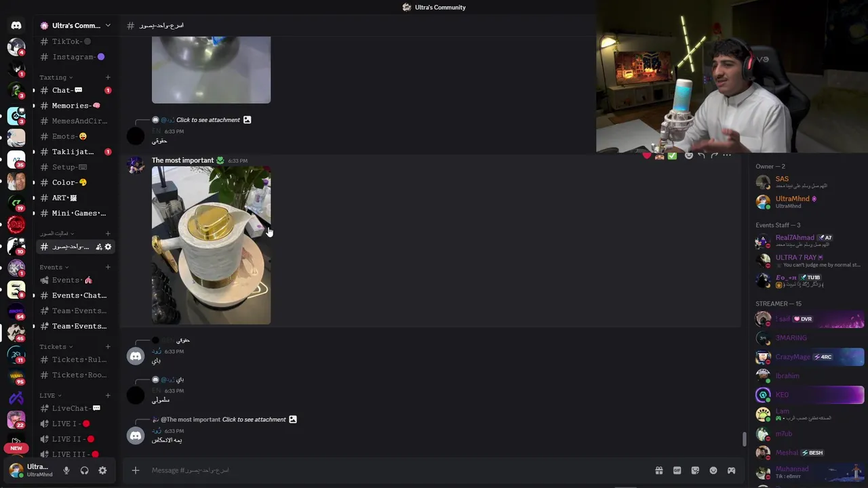Open server with 35 notification badge
This screenshot has height=488, width=868.
[16, 160]
